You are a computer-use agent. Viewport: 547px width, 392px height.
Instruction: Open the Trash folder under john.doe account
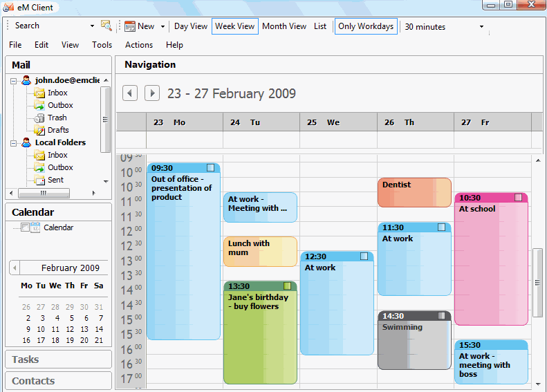tap(57, 118)
